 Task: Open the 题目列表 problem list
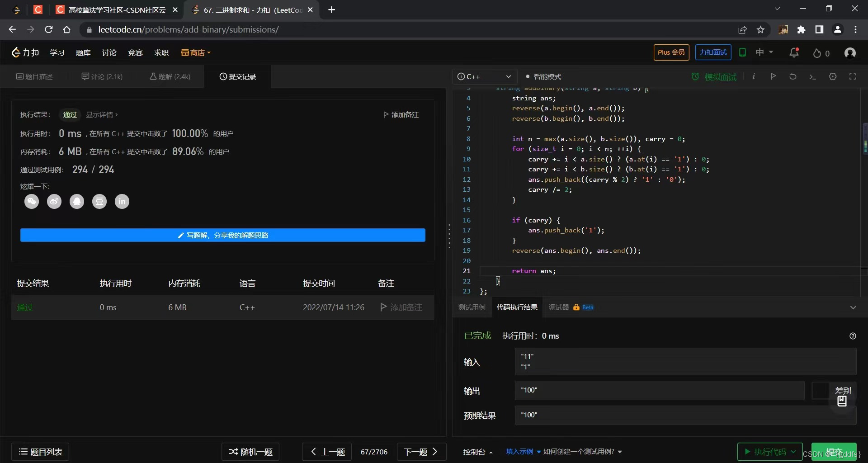coord(40,452)
